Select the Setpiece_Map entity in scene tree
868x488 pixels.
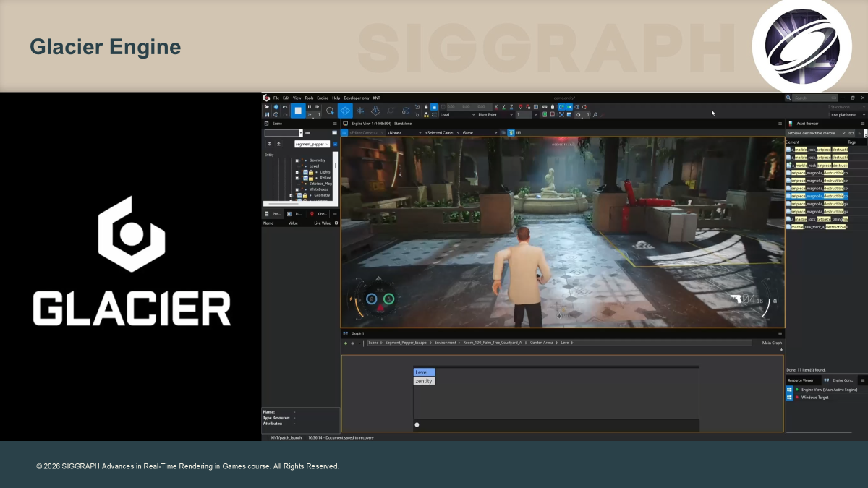tap(320, 184)
